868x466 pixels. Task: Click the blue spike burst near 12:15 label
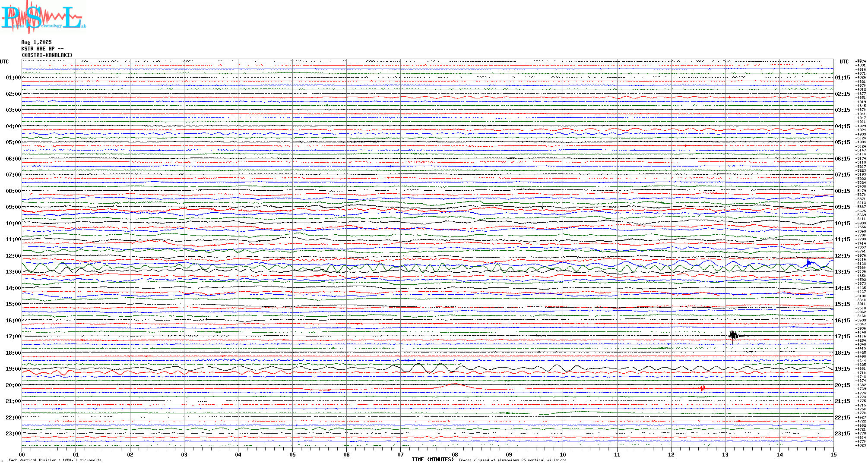[809, 262]
